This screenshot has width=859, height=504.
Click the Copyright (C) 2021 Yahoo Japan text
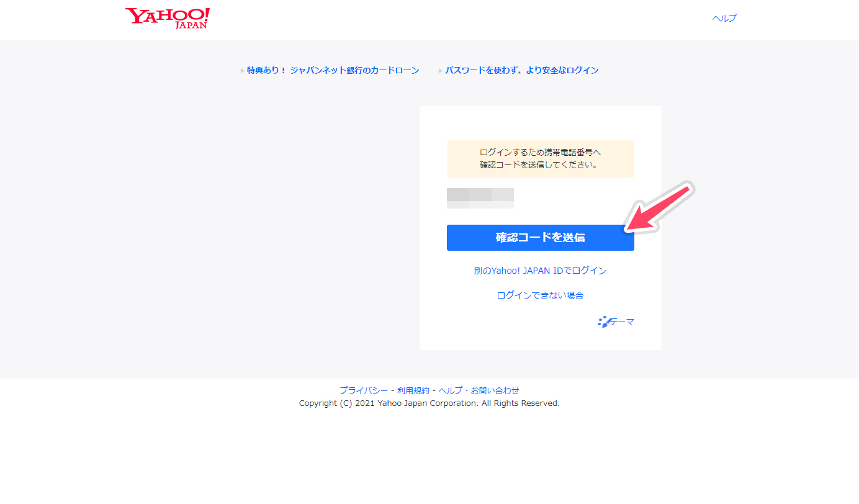(x=429, y=403)
